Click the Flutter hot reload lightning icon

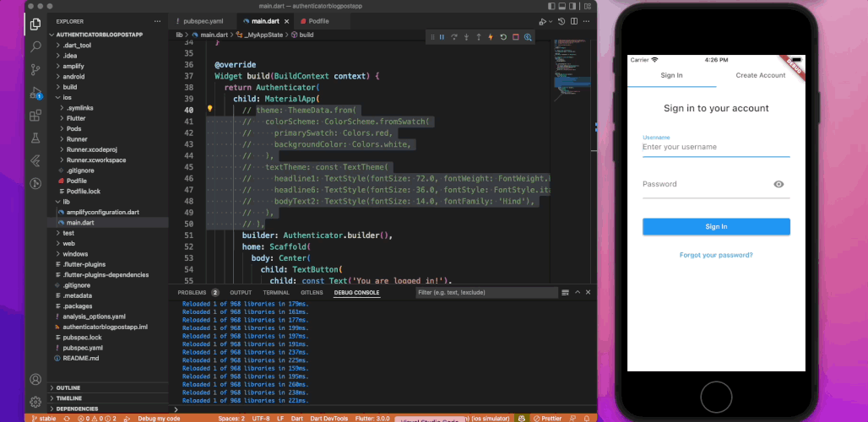(x=491, y=37)
